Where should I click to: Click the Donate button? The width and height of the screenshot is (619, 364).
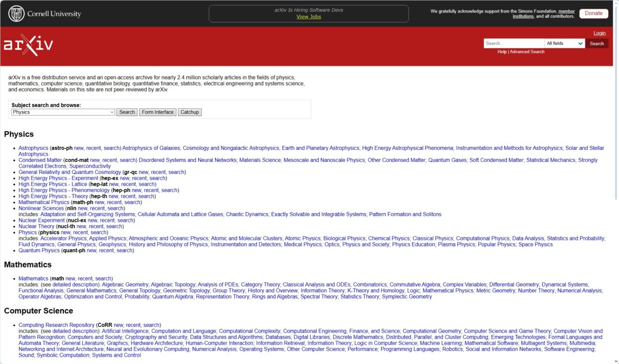[x=593, y=13]
